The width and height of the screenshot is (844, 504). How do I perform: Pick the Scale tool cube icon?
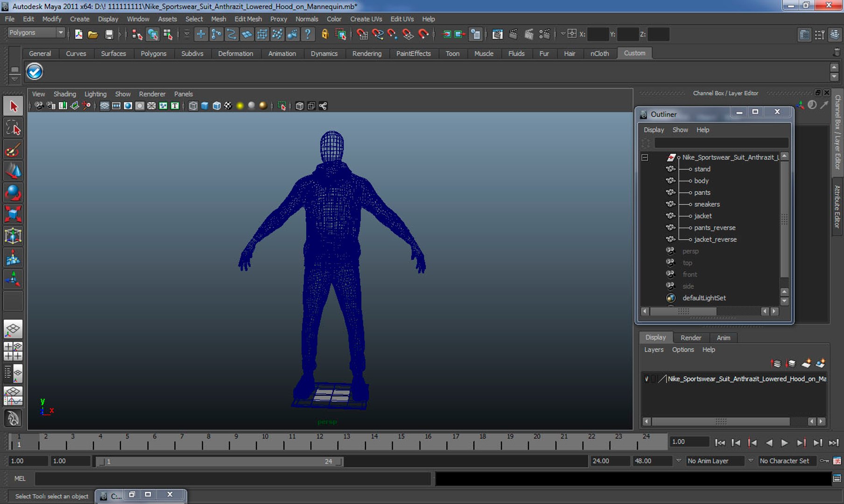(x=13, y=214)
